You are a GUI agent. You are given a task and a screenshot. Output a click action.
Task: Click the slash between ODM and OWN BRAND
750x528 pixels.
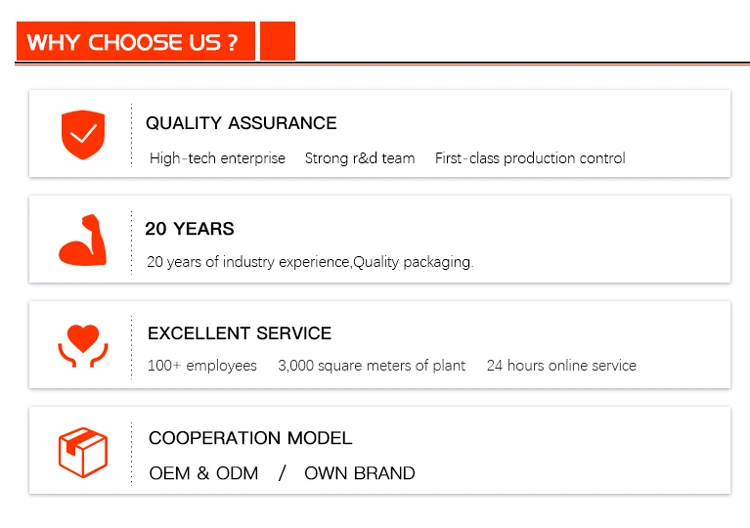coord(282,473)
